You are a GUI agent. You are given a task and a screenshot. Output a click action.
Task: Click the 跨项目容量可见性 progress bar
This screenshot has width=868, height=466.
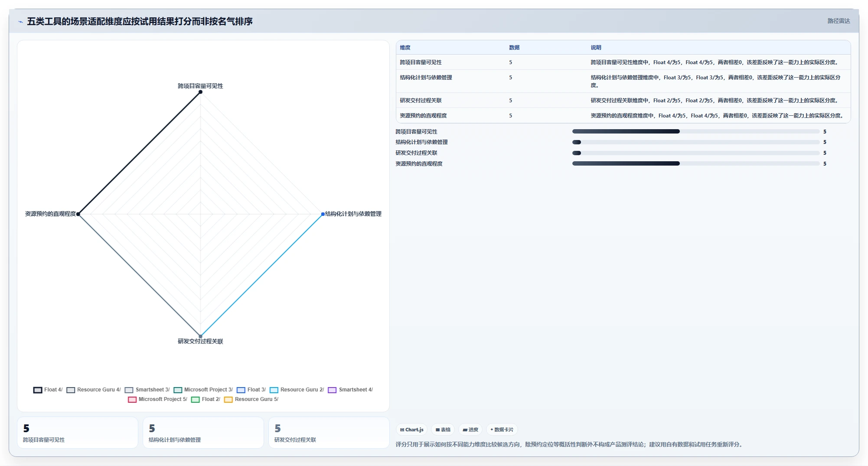pyautogui.click(x=695, y=131)
